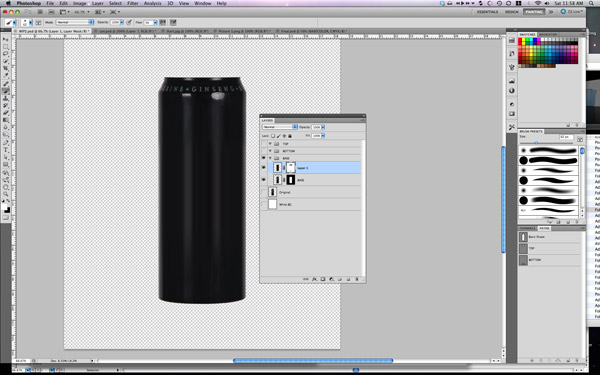Expand the TOP group triangle

pos(270,144)
